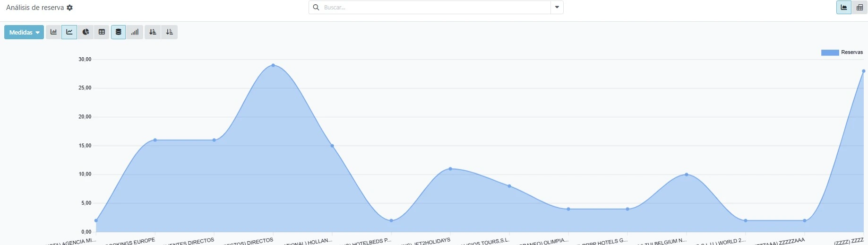The width and height of the screenshot is (868, 245).
Task: Click the data point above ZZZZZAAA
Action: coord(805,220)
